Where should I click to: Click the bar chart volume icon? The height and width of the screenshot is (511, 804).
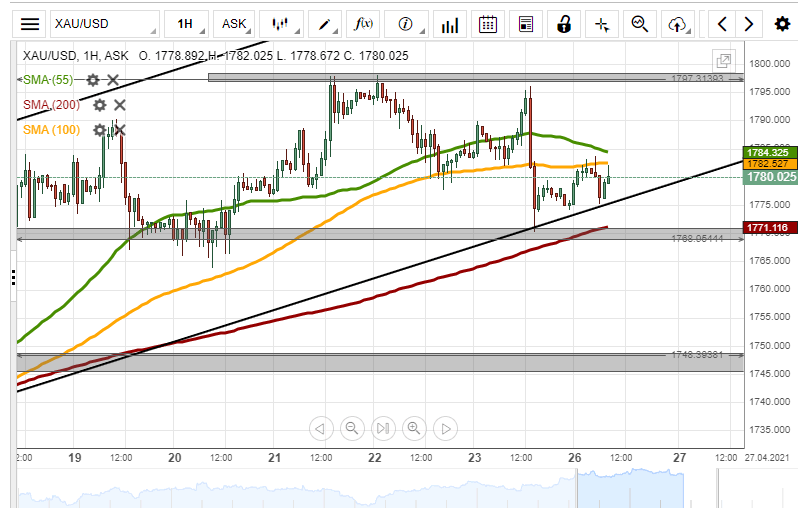pos(450,24)
